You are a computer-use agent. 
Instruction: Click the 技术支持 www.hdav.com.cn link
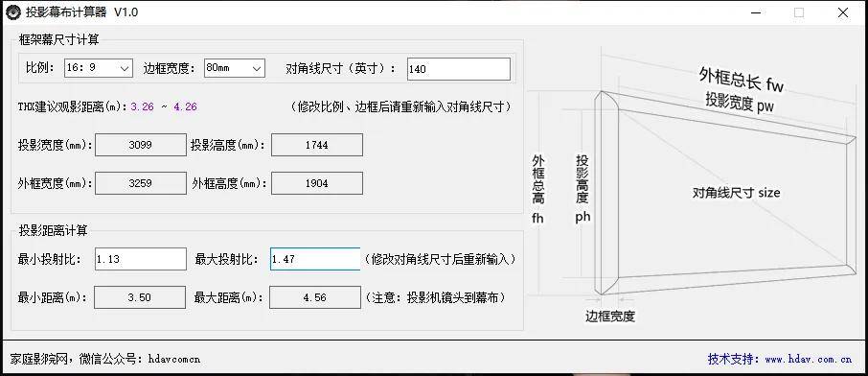780,359
